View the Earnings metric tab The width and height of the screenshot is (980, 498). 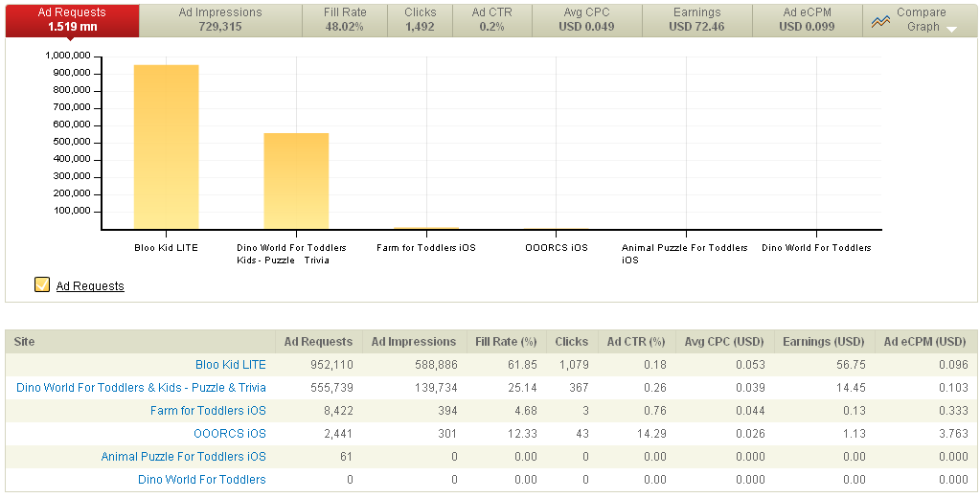[696, 19]
